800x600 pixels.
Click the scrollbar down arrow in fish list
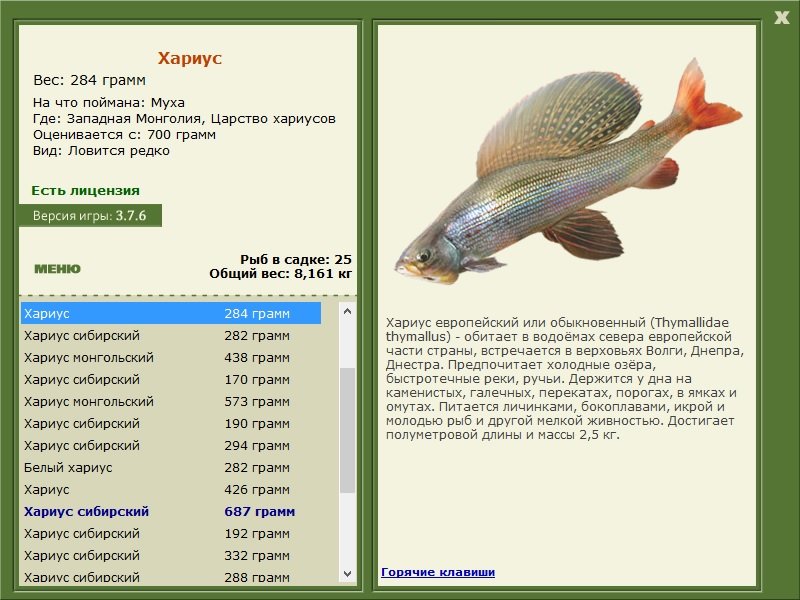pos(347,573)
